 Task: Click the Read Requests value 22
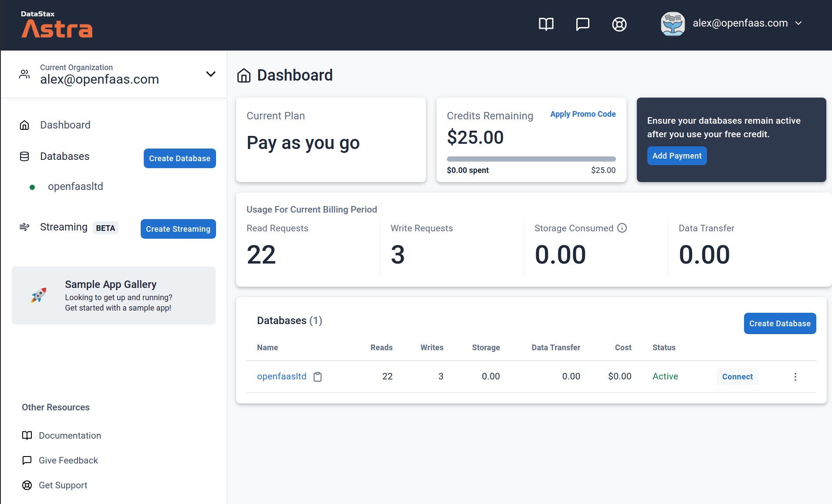tap(261, 254)
